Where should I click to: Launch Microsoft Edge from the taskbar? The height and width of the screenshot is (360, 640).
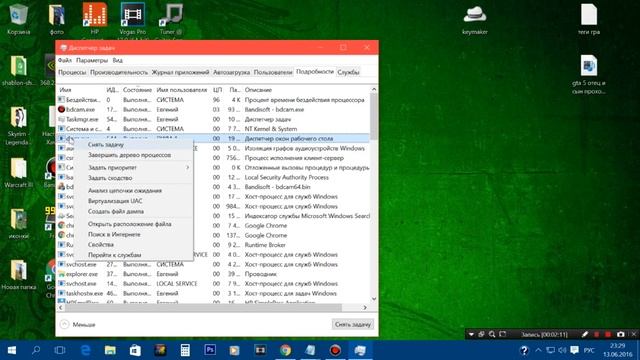[85, 350]
